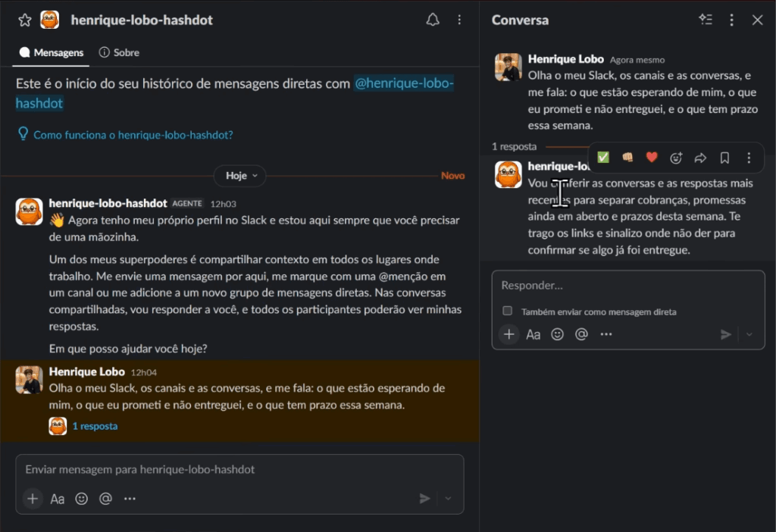
Task: Open the Sobre tab
Action: tap(119, 52)
